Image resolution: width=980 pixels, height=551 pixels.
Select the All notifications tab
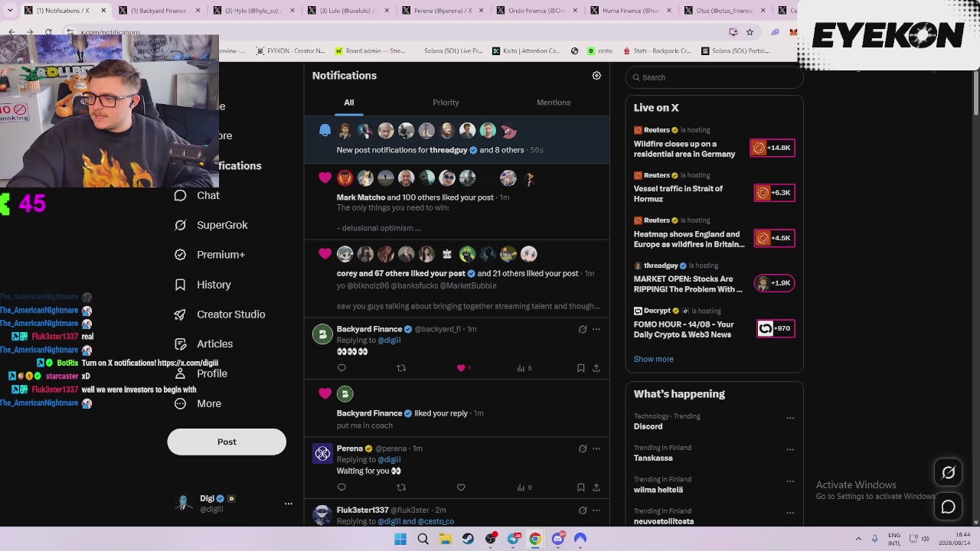point(348,103)
